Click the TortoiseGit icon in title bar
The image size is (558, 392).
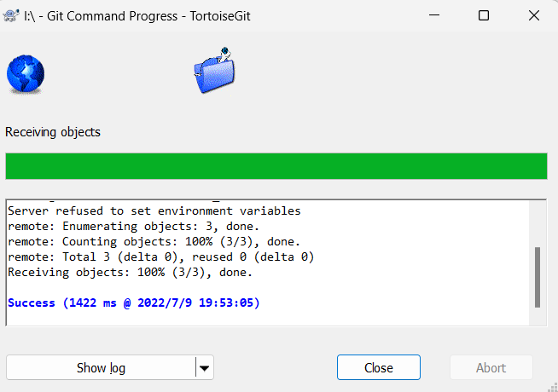coord(13,15)
